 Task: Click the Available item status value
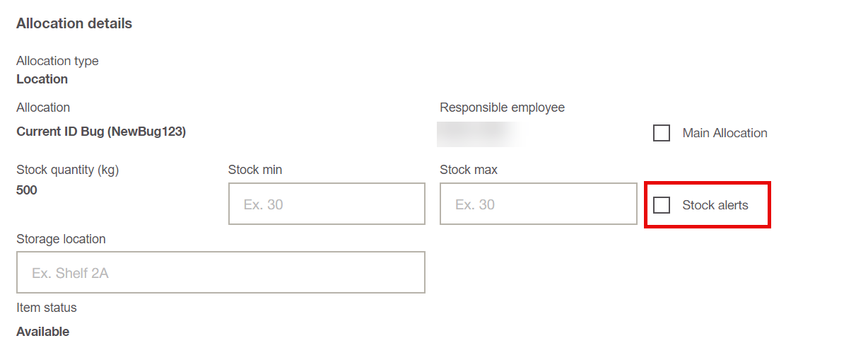coord(43,332)
